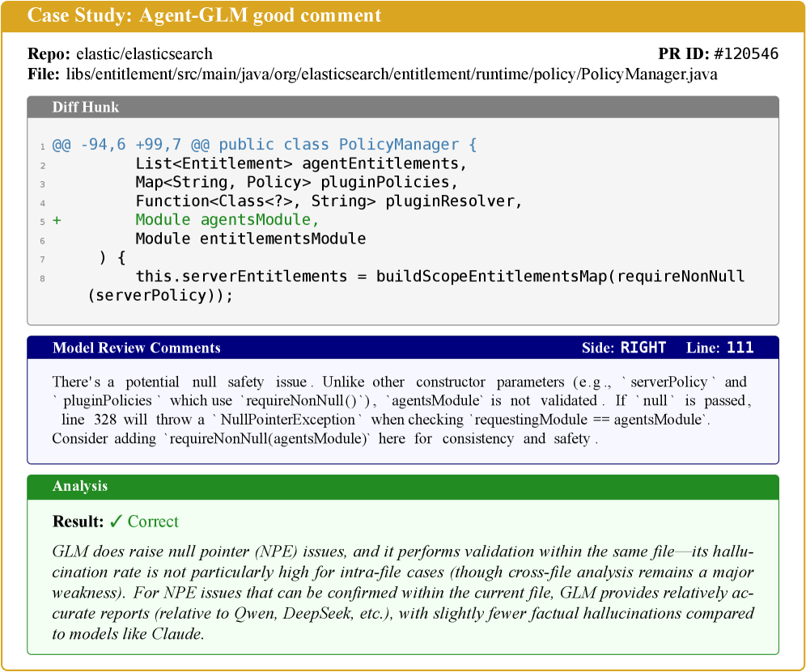Click the 'Line: 111' label
Image resolution: width=806 pixels, height=672 pixels.
point(719,348)
